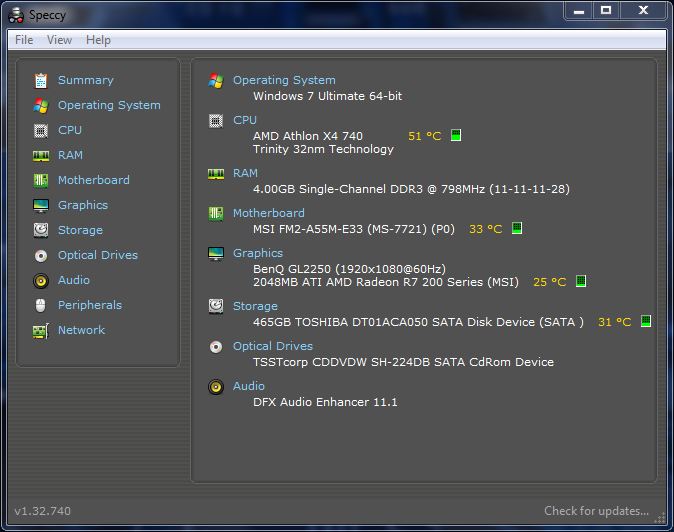Click the Graphics monitor icon in sidebar
674x532 pixels.
pos(41,206)
